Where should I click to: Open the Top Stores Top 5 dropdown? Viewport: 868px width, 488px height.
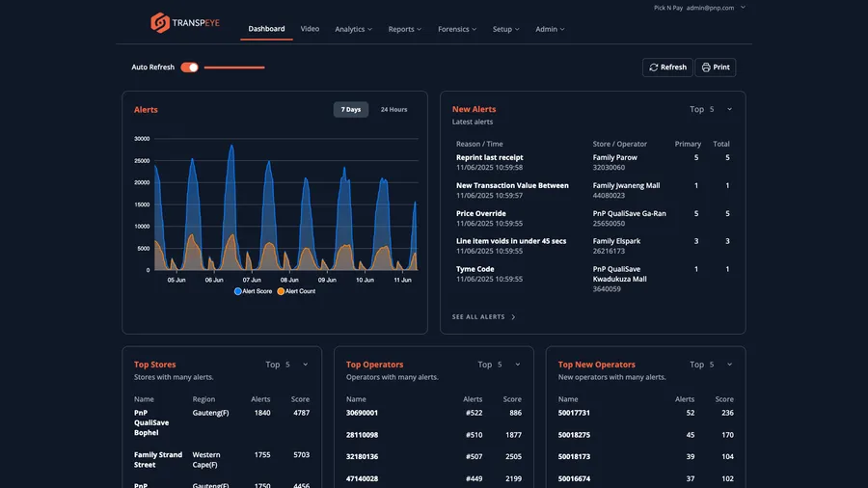pyautogui.click(x=286, y=365)
